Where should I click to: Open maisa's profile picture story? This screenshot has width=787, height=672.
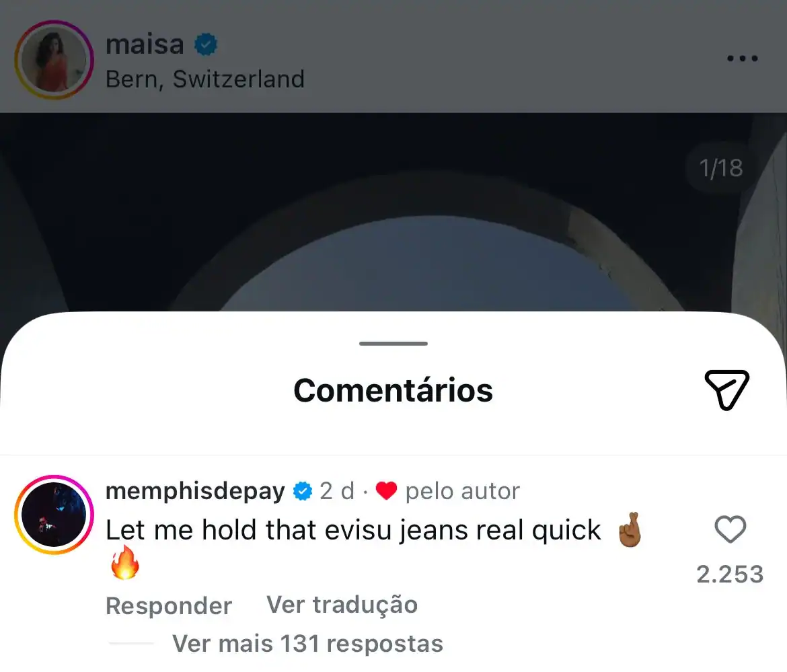pos(54,60)
